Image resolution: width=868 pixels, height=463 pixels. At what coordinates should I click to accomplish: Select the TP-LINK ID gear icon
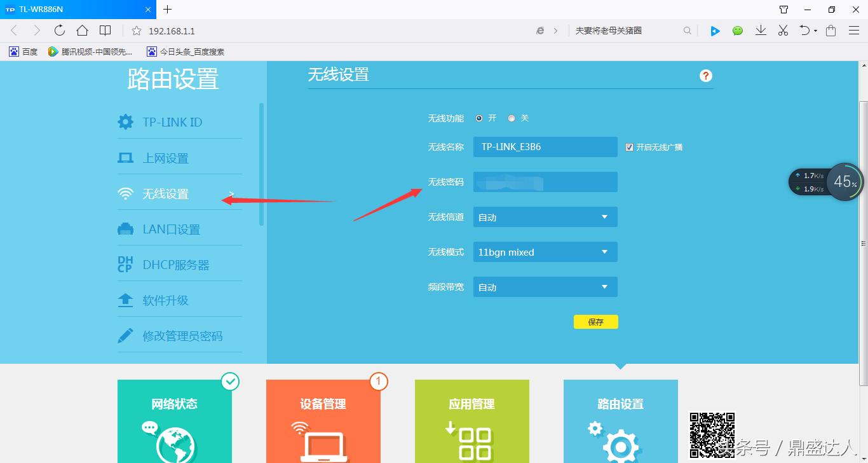tap(126, 121)
